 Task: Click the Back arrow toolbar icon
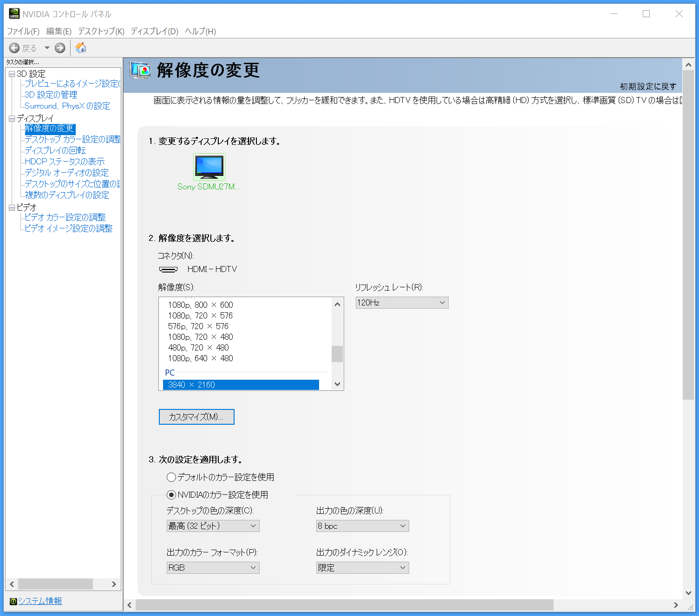point(14,48)
